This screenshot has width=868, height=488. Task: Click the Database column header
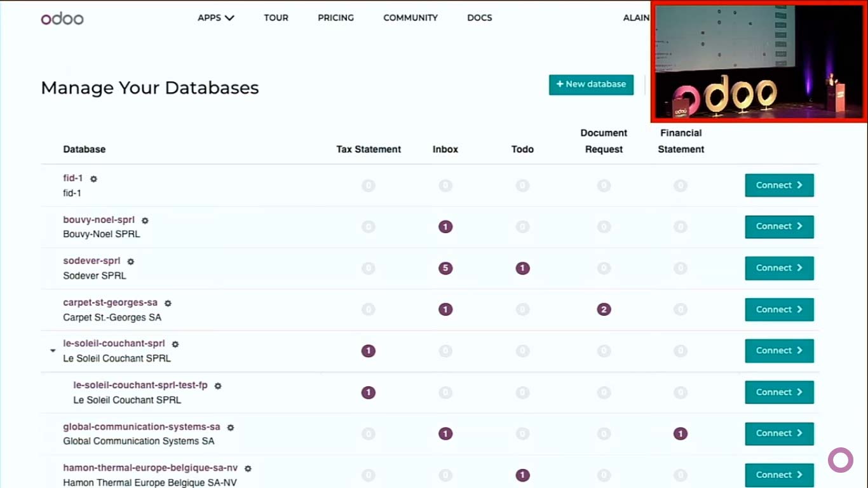[85, 149]
